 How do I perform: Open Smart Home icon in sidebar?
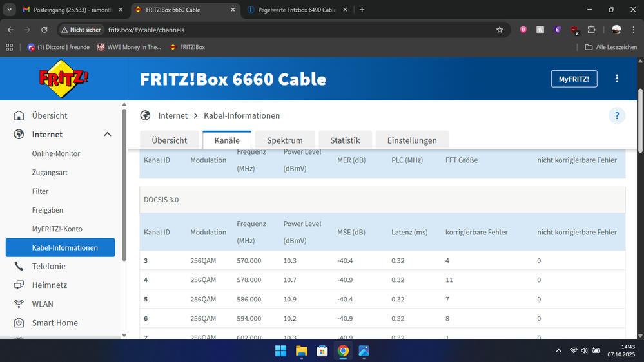[19, 323]
